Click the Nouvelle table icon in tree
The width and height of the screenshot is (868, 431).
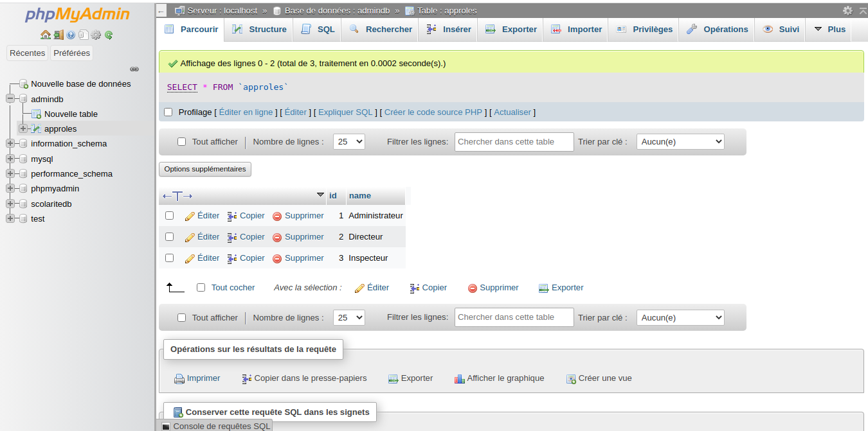click(37, 114)
